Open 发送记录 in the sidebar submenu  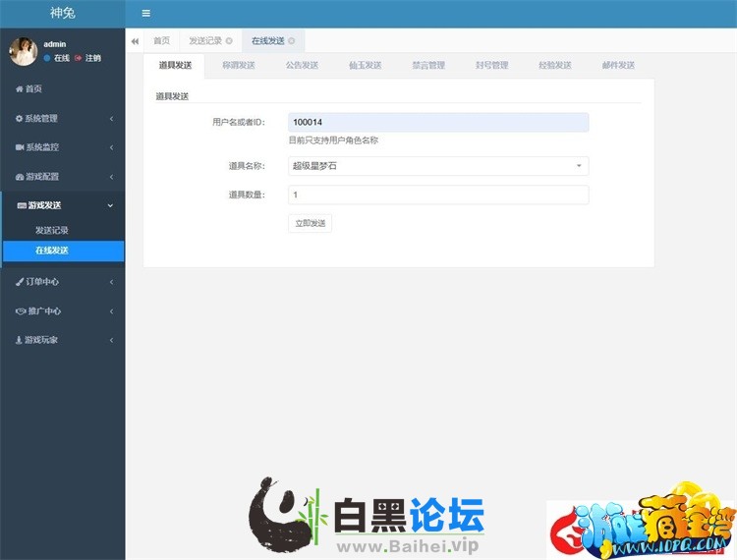52,230
